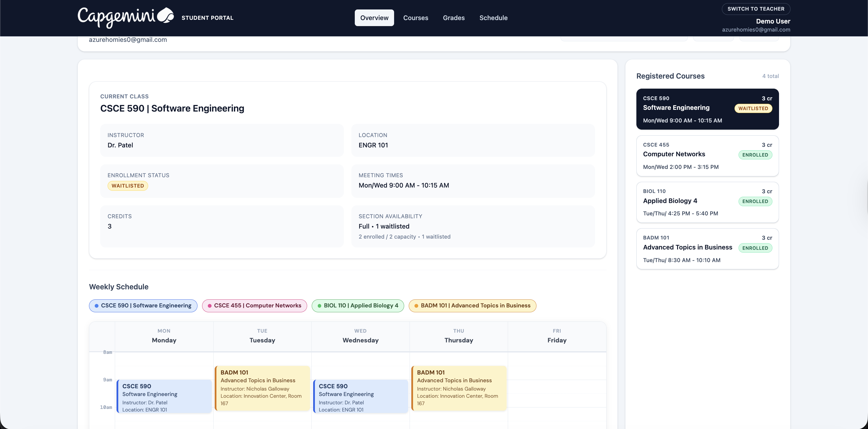
Task: Open the Tuesday BADM 101 schedule block
Action: pyautogui.click(x=262, y=388)
